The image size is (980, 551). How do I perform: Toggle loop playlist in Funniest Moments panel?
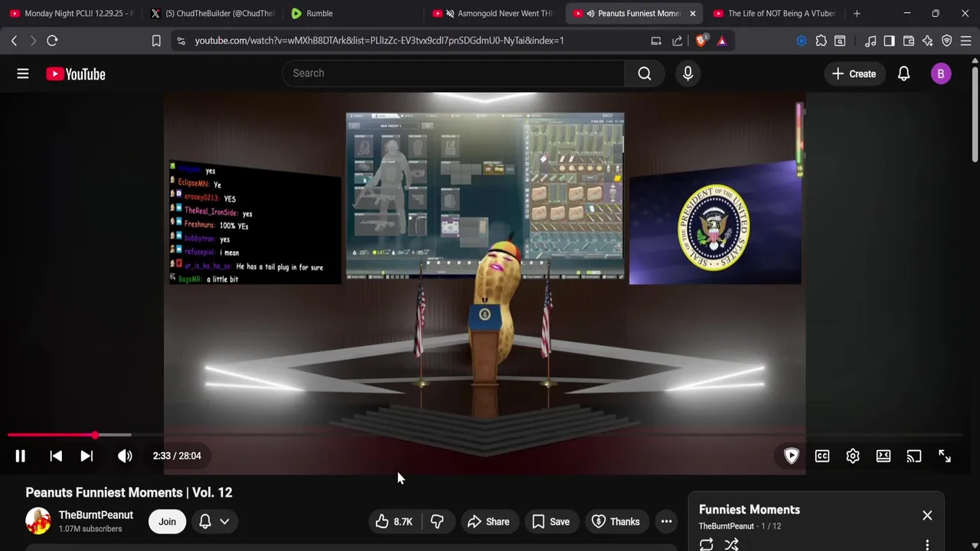707,544
